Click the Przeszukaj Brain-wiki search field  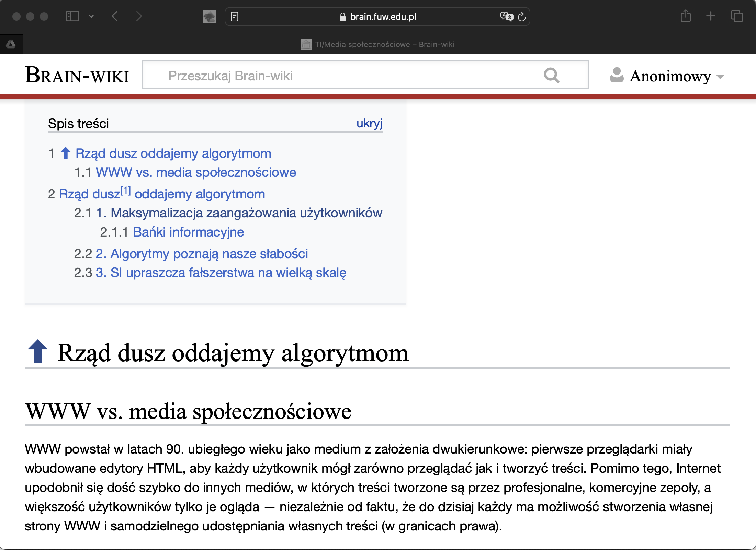pyautogui.click(x=343, y=76)
